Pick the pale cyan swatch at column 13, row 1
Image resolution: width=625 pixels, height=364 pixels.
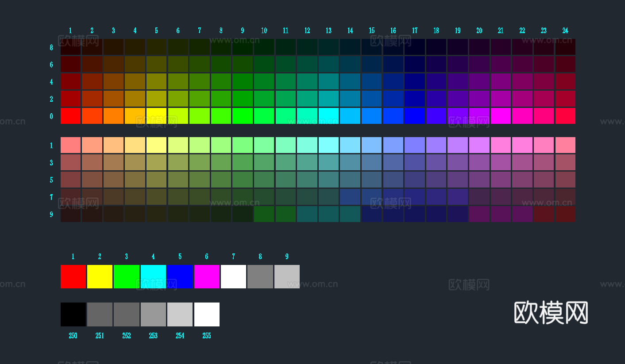click(328, 145)
